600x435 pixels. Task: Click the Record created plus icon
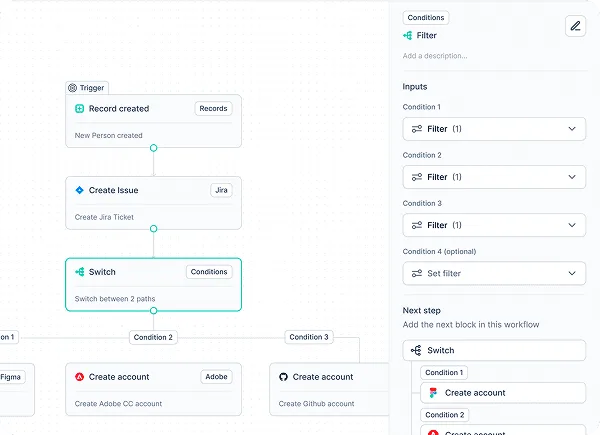click(79, 109)
